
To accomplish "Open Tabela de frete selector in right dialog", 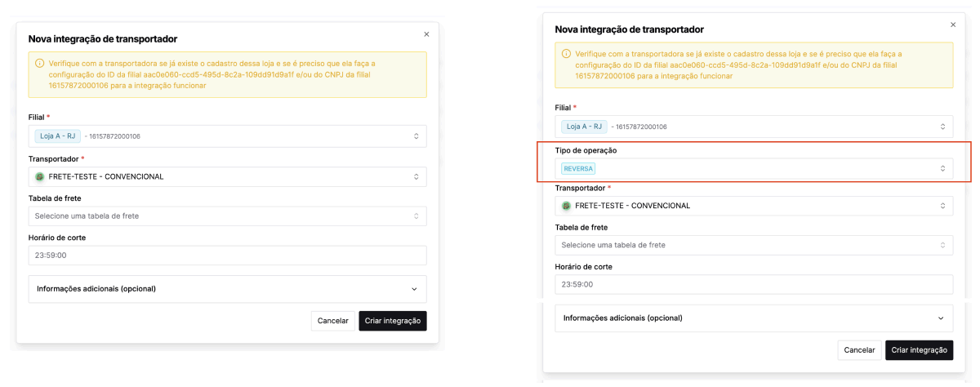I will pos(754,245).
